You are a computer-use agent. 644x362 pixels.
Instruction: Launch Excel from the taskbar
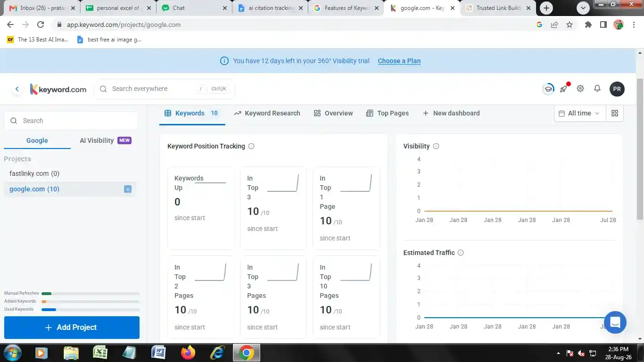(x=100, y=353)
